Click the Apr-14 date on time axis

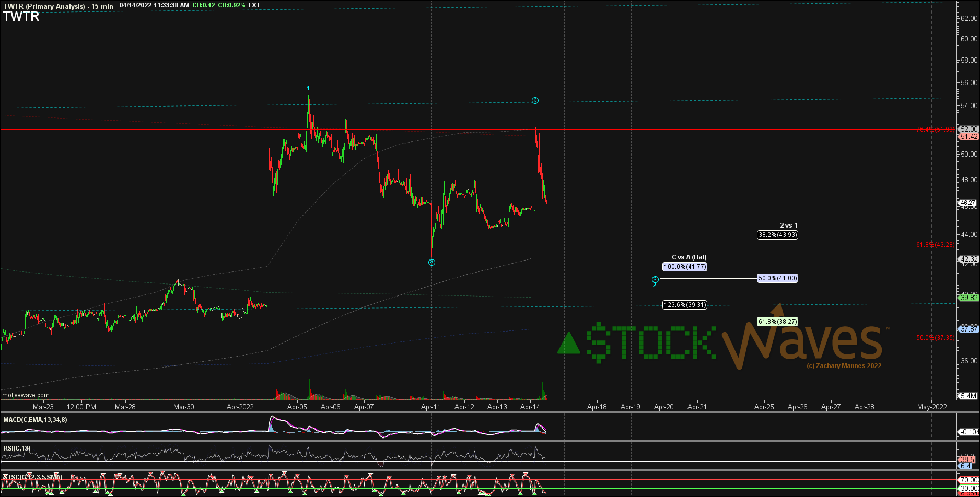point(530,406)
